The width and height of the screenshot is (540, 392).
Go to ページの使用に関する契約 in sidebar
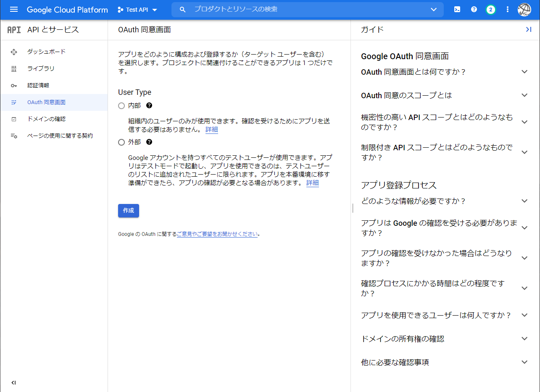[54, 136]
